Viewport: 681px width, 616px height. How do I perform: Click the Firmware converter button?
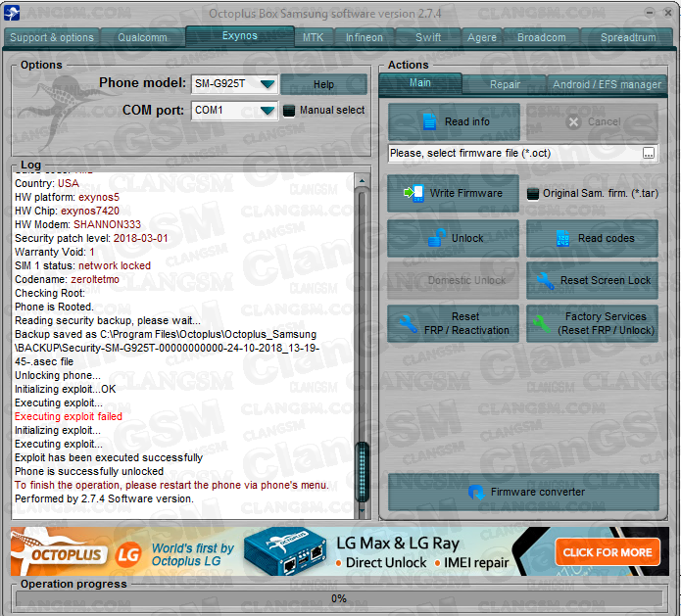click(523, 492)
